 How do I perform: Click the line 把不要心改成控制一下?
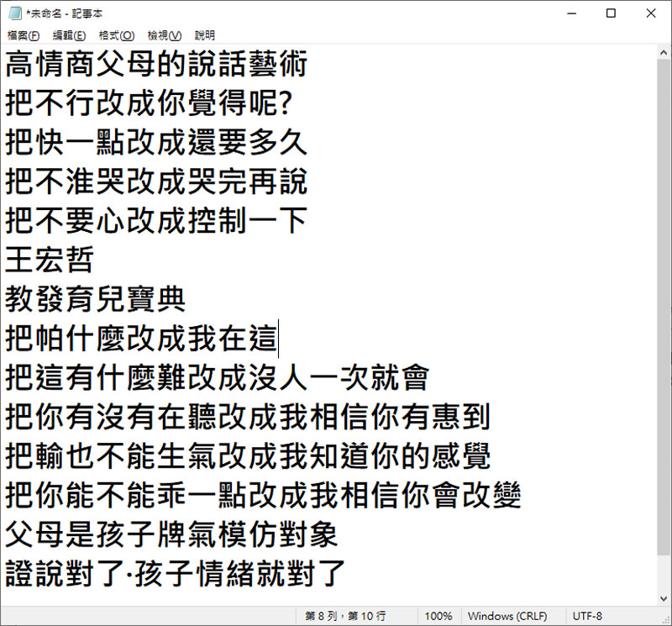156,221
